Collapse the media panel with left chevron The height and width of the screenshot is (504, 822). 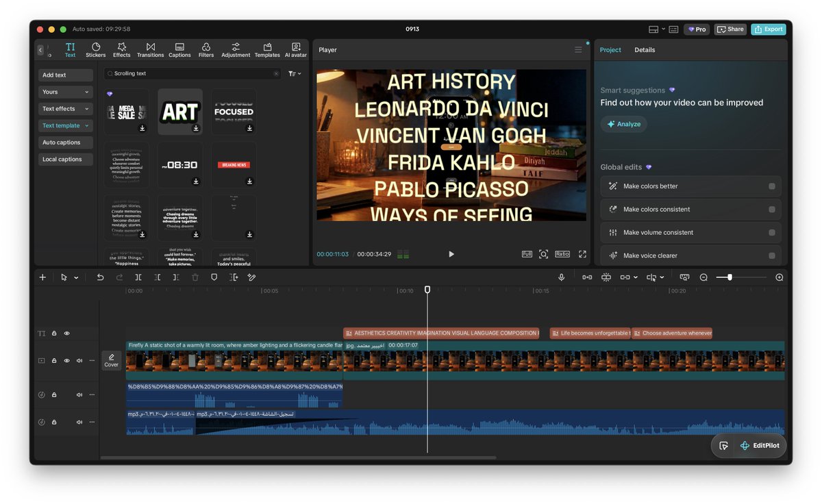[40, 50]
